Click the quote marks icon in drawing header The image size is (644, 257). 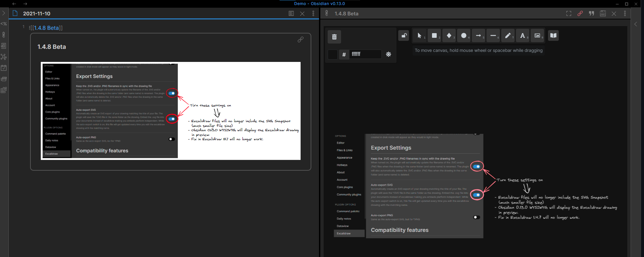click(592, 13)
